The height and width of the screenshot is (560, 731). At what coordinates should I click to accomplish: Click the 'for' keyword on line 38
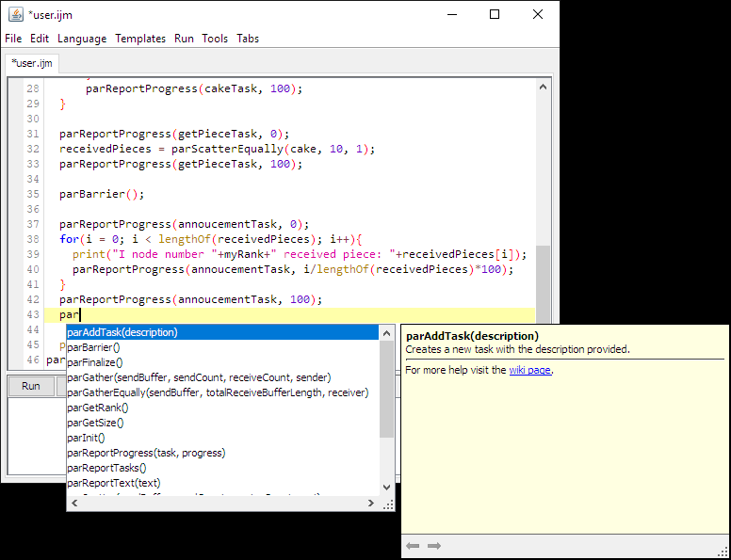click(69, 239)
